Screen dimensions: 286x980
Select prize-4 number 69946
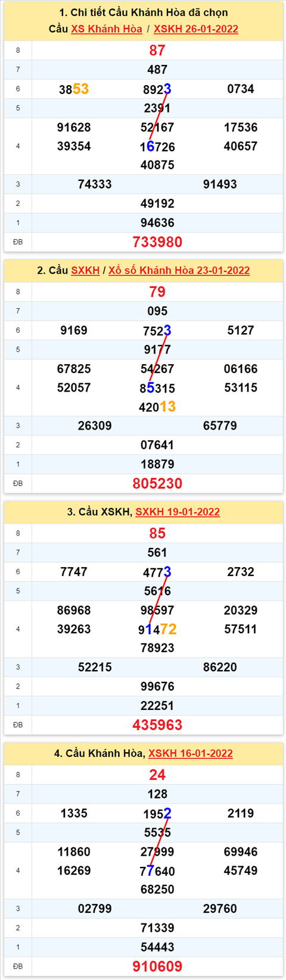click(x=241, y=852)
